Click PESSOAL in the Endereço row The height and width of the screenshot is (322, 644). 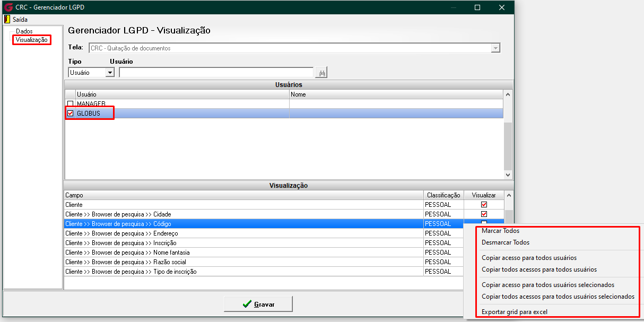pos(438,233)
